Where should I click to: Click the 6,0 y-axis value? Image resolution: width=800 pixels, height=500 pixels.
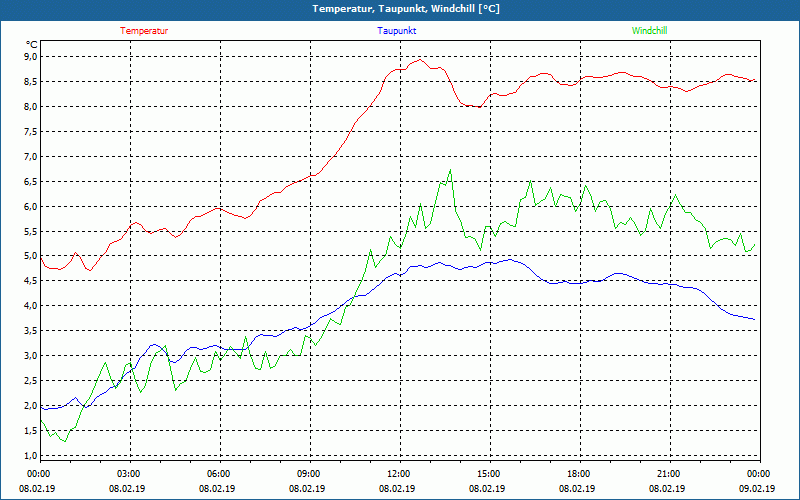(32, 207)
